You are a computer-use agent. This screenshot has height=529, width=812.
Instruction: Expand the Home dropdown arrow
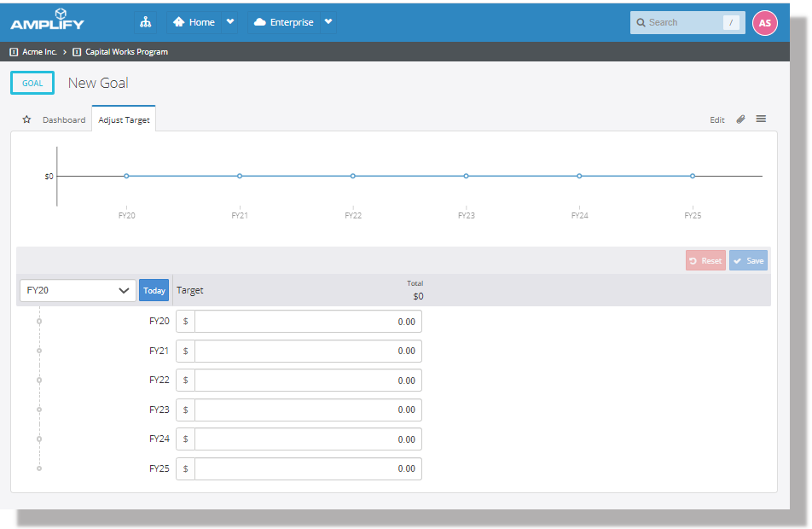pos(229,22)
